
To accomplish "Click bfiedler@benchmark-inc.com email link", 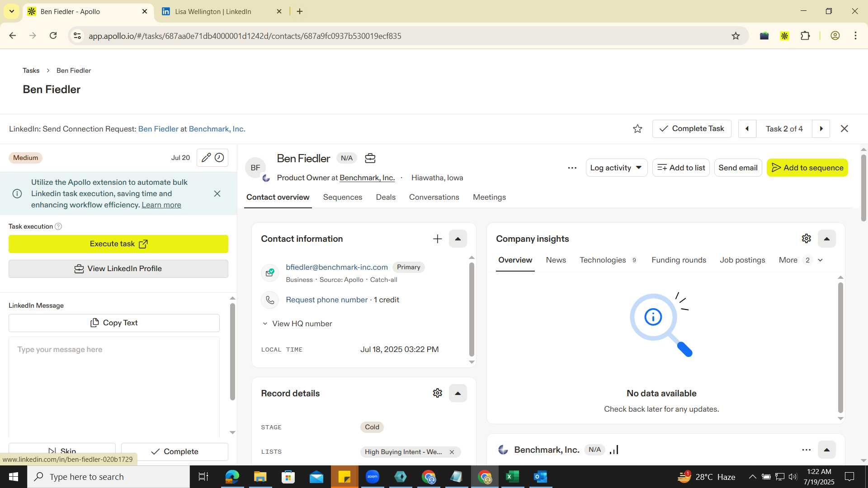I will pos(337,267).
